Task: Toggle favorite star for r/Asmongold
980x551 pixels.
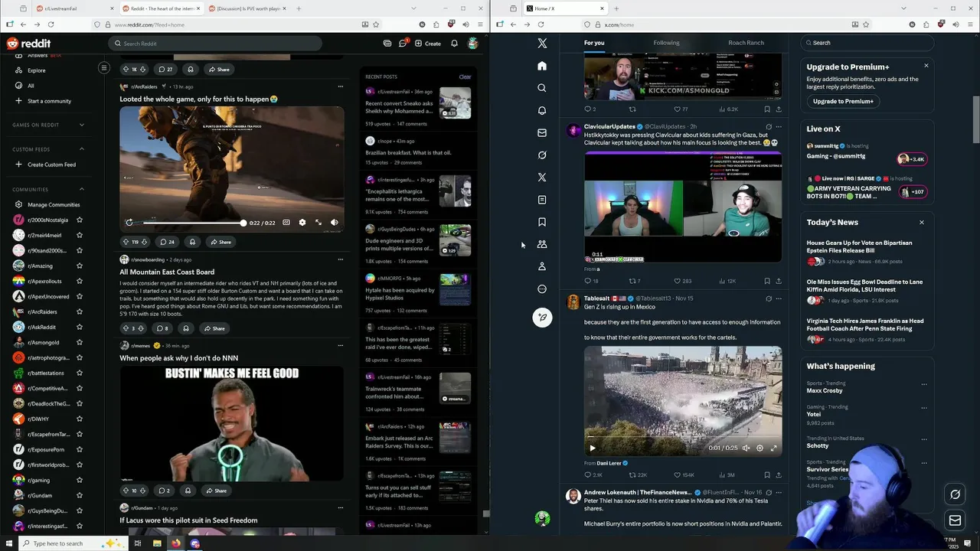Action: click(x=80, y=343)
